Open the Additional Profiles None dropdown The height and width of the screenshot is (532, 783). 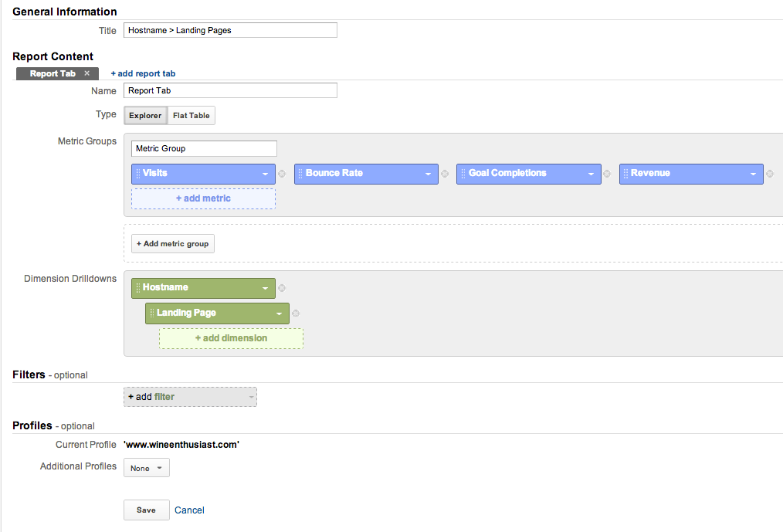146,468
